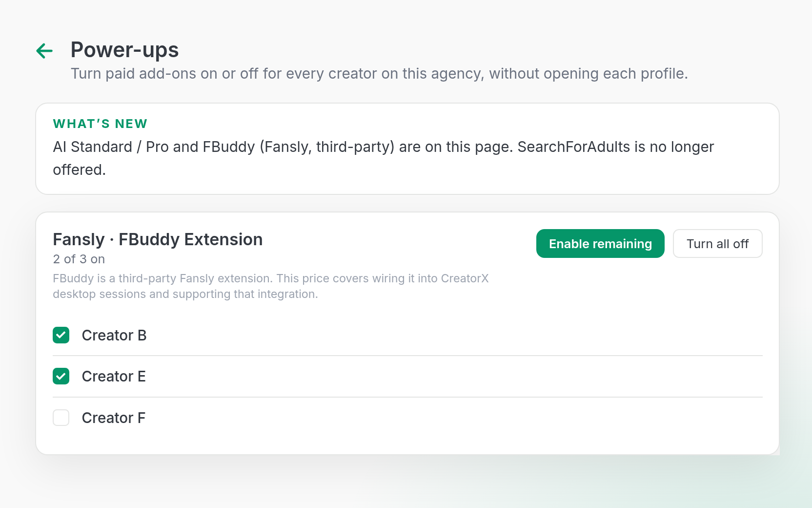Click the '2 of 3 on' status text
The height and width of the screenshot is (508, 812).
pyautogui.click(x=79, y=259)
